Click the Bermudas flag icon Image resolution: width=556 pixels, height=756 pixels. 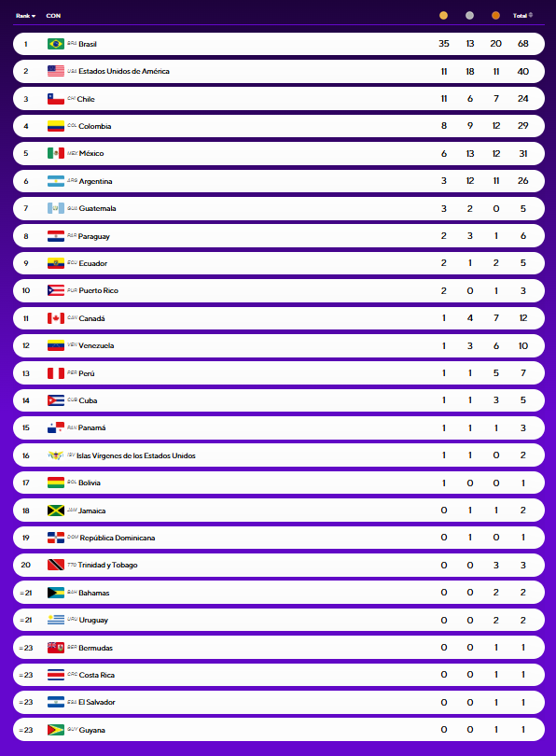56,648
